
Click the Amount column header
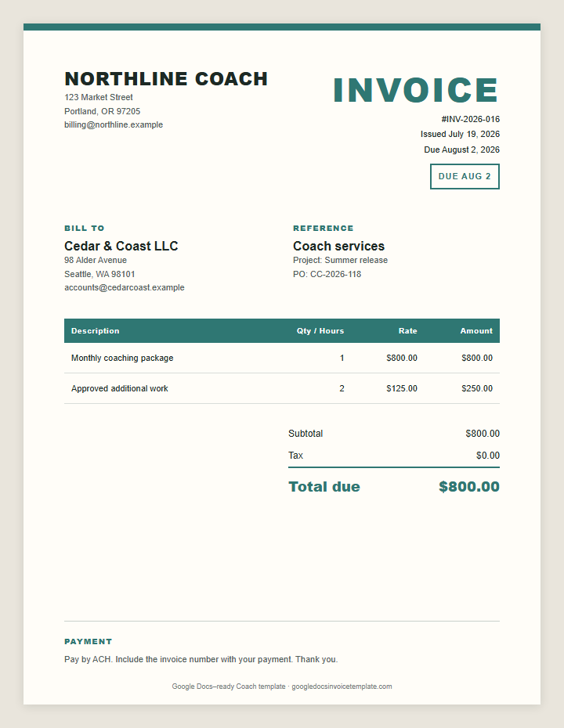[476, 330]
